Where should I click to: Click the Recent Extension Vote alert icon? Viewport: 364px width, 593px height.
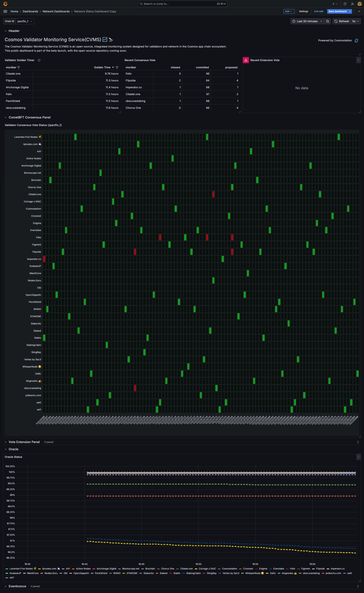point(246,60)
